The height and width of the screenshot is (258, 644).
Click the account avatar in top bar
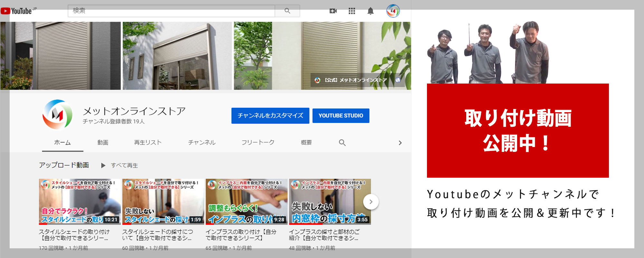tap(393, 11)
